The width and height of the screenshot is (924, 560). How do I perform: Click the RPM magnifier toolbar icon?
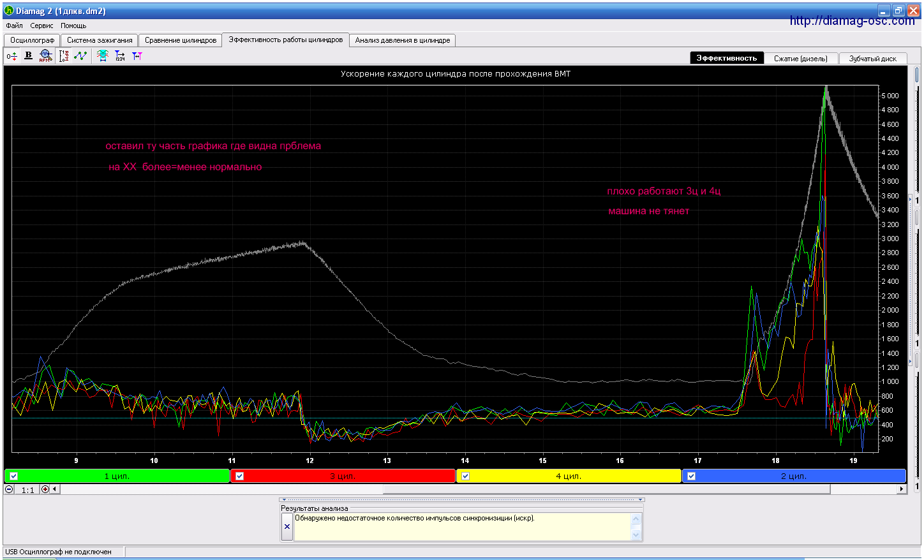pos(45,56)
